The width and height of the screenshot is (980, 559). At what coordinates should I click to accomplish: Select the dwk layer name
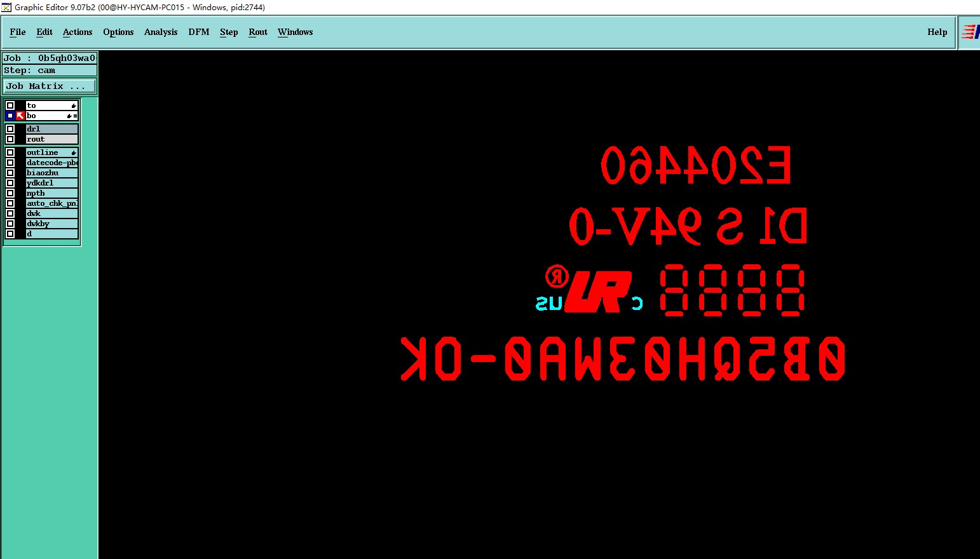click(x=52, y=213)
